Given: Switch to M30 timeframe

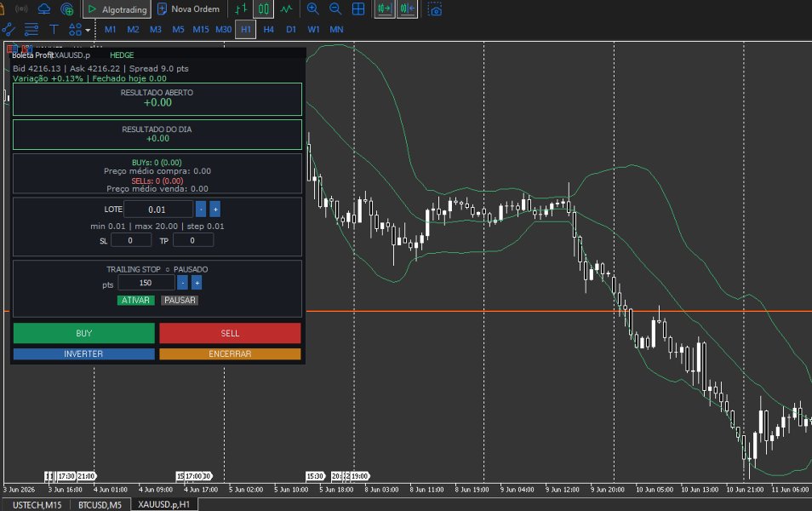Looking at the screenshot, I should coord(223,30).
